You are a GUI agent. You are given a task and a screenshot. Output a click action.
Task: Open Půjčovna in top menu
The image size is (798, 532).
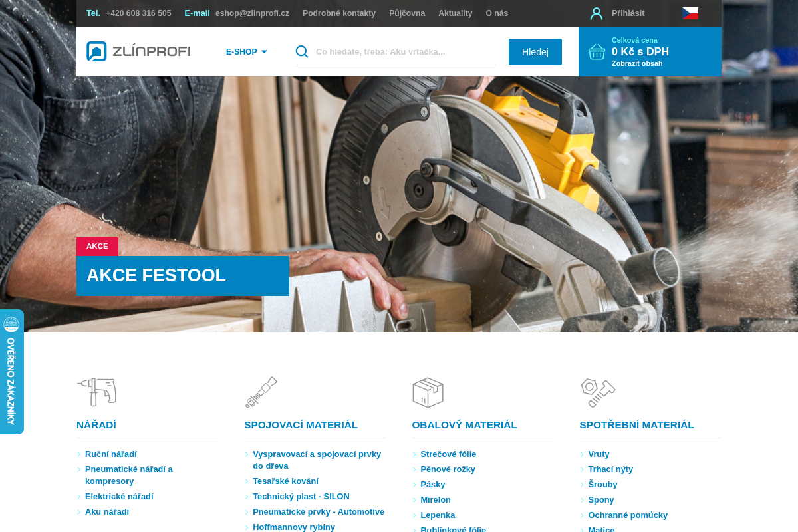407,13
